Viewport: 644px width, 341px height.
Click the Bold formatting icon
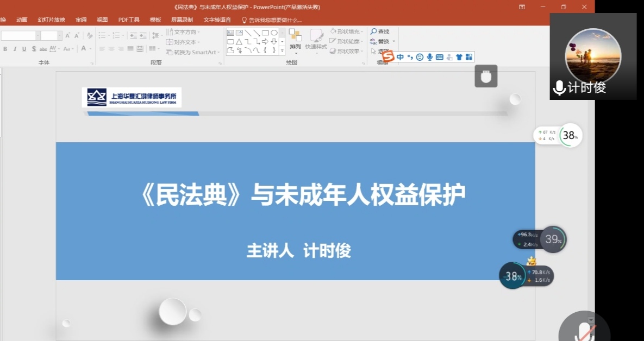5,49
